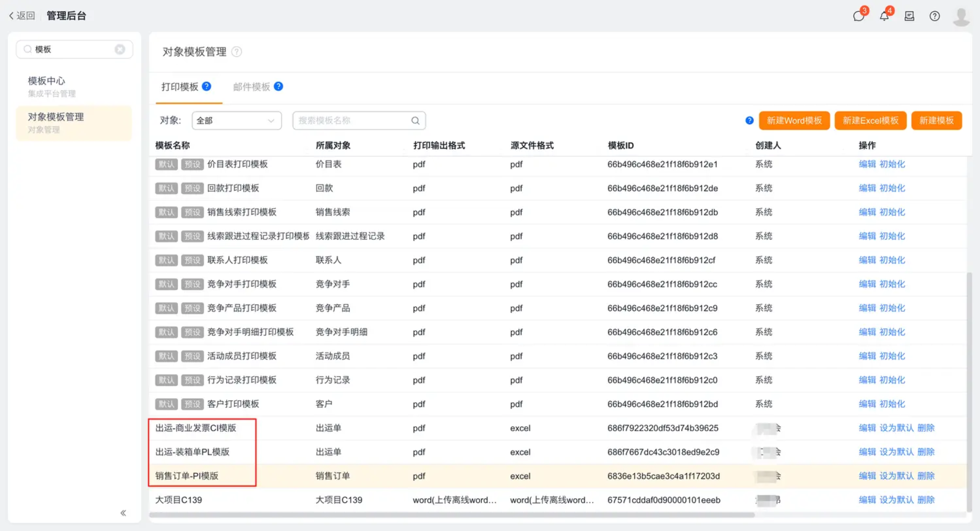Go back using the 返回 arrow
Viewport: 980px width, 531px height.
(x=21, y=16)
